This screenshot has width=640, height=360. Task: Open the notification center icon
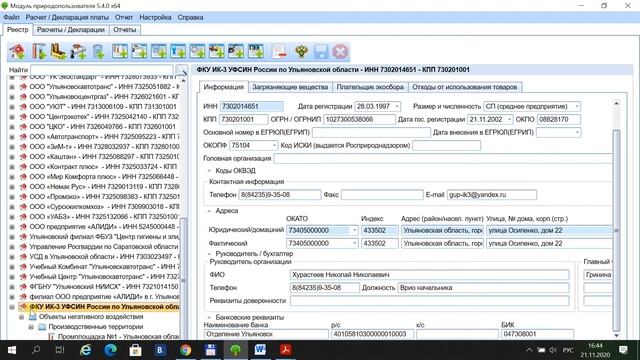623,350
